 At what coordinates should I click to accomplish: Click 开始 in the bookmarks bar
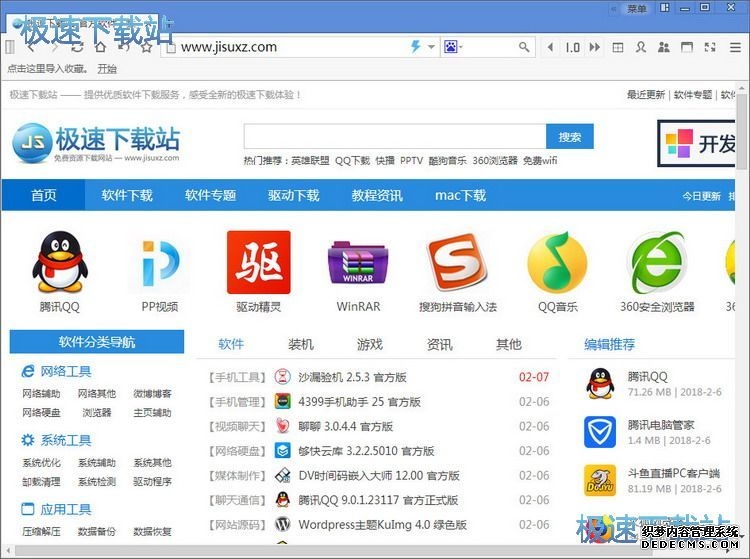coord(107,69)
